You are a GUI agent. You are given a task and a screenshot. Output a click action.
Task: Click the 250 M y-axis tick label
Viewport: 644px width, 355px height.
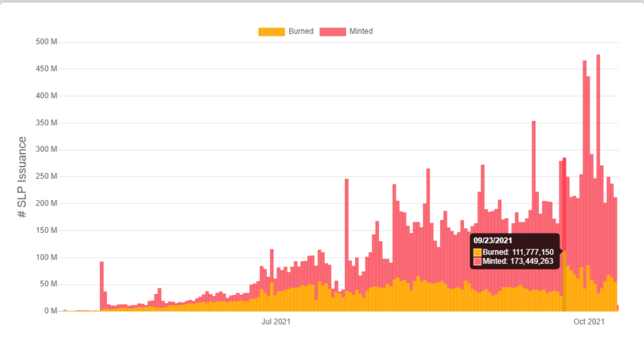tap(46, 176)
